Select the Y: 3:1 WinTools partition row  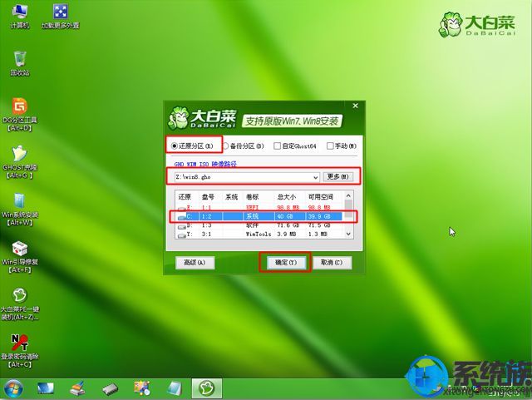(260, 235)
